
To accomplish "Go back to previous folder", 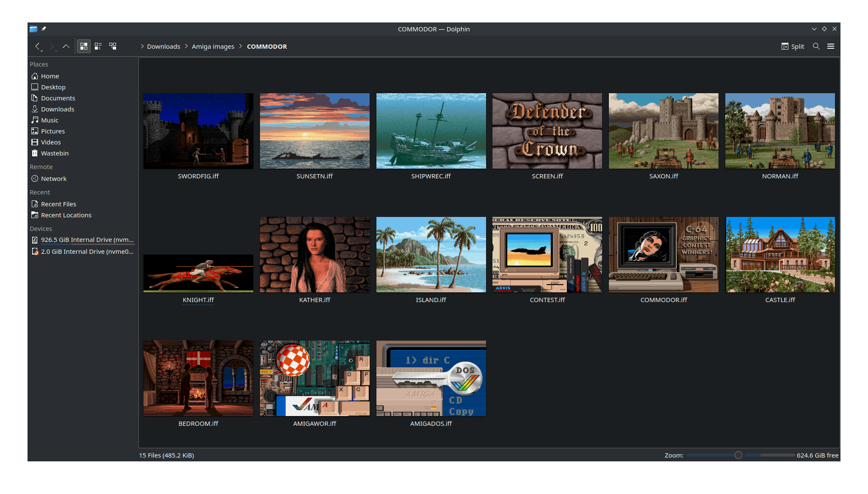I will tap(37, 46).
